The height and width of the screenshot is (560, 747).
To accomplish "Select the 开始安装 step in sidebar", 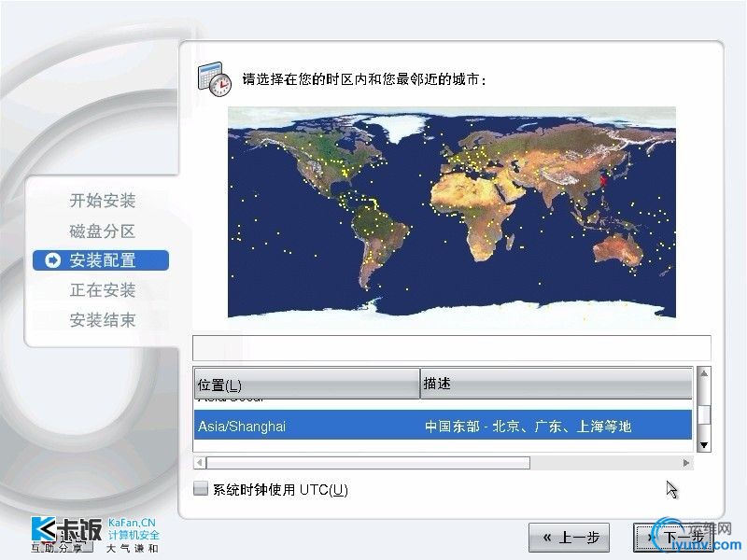I will pos(103,201).
